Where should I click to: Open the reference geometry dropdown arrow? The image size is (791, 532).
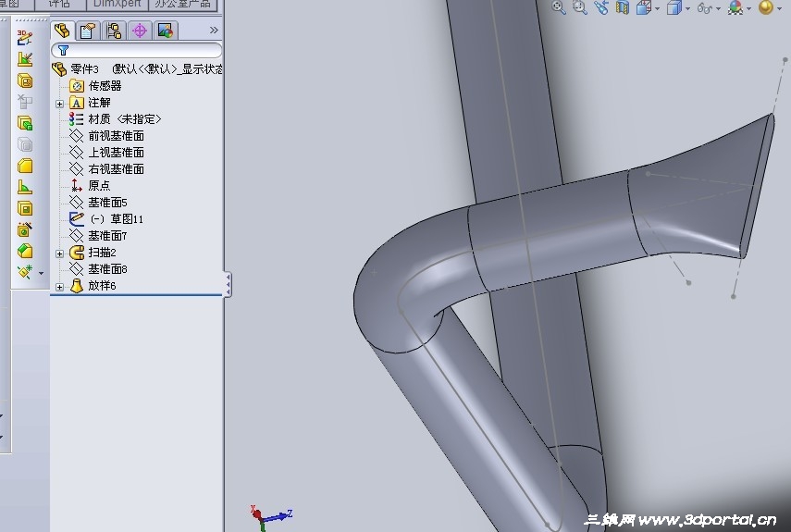click(x=41, y=273)
